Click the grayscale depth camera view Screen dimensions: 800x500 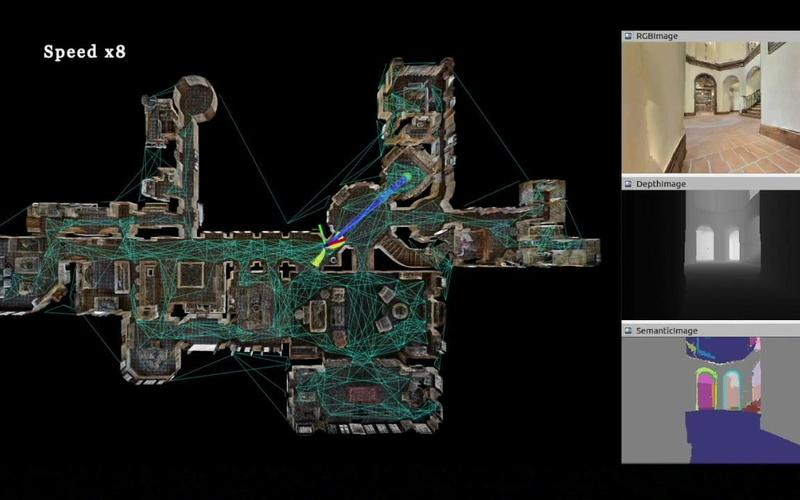(710, 255)
